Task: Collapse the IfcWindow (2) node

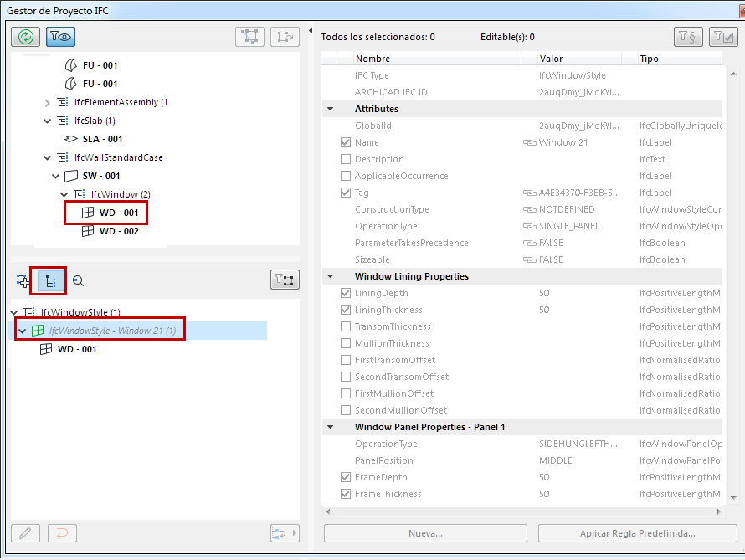Action: 64,194
